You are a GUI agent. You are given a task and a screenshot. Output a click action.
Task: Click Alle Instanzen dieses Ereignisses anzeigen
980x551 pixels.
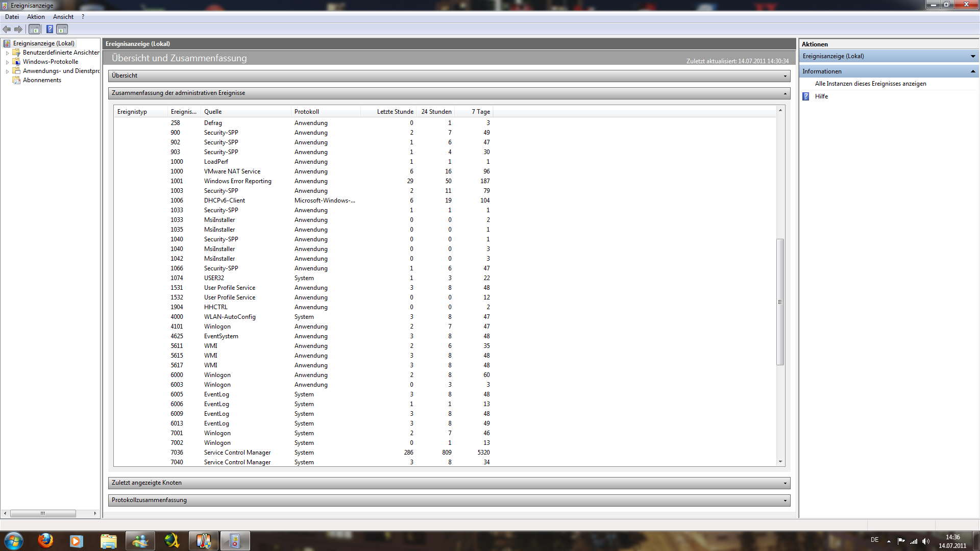[870, 84]
